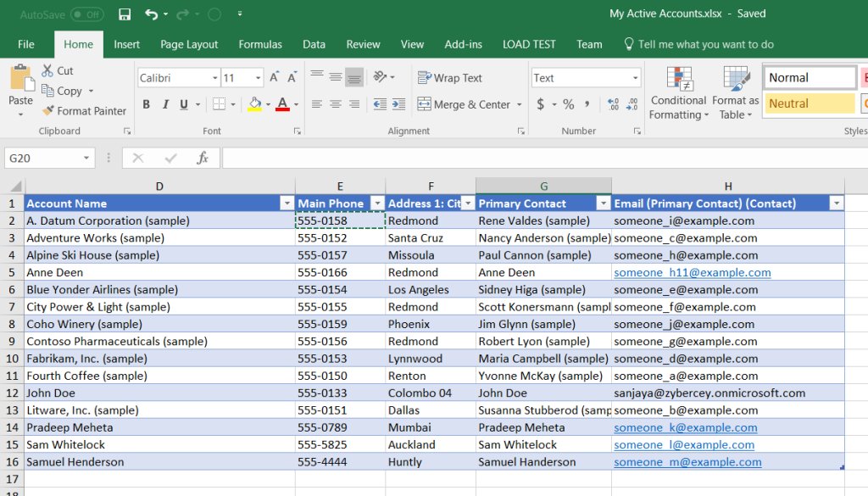Click the Cut scissors button
The height and width of the screenshot is (496, 868).
[58, 71]
